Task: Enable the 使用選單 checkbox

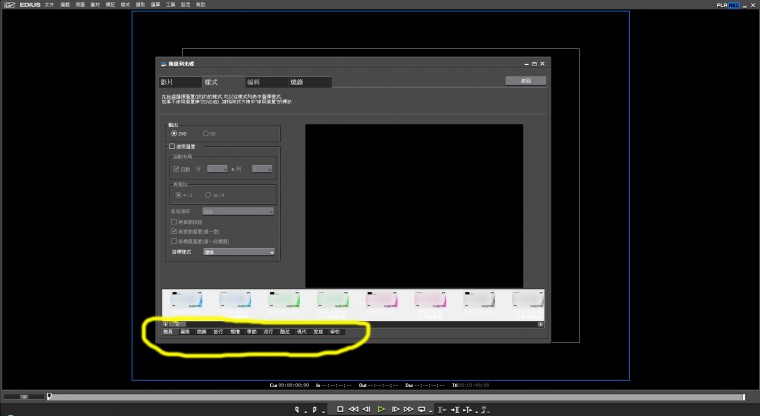Action: (x=172, y=146)
